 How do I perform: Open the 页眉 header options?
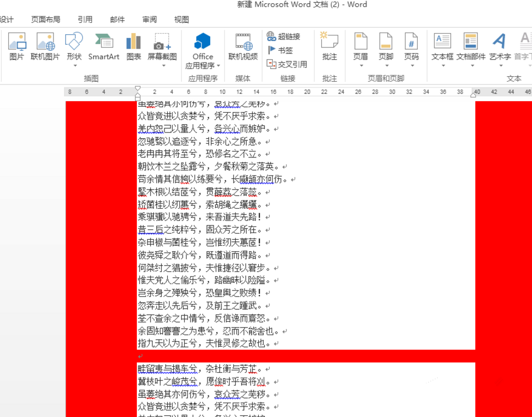[x=361, y=45]
